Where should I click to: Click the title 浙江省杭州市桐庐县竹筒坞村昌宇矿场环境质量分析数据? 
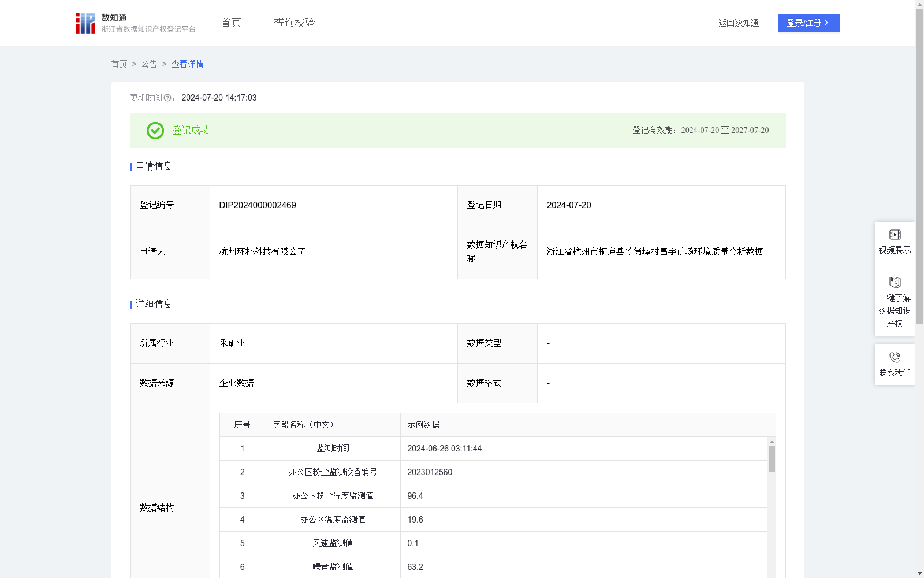tap(655, 251)
